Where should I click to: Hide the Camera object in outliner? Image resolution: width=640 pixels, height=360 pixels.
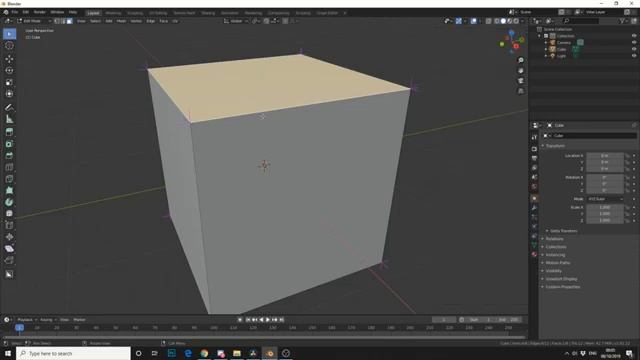point(634,42)
